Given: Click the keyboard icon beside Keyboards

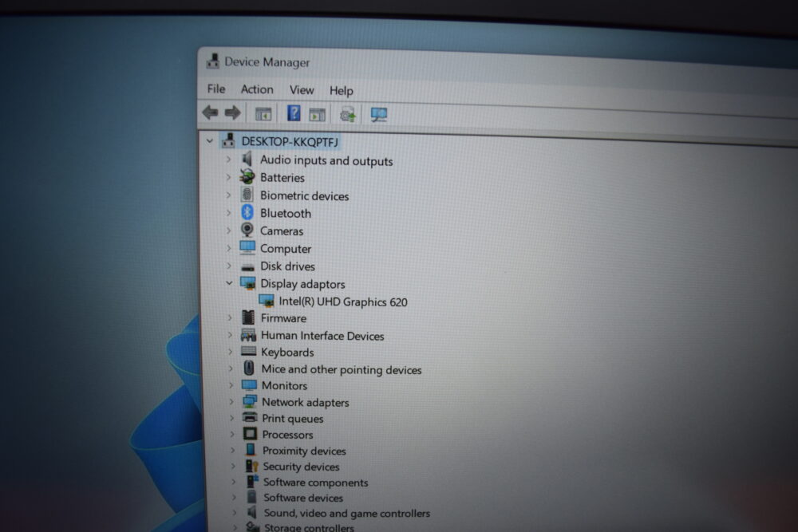Looking at the screenshot, I should (x=248, y=351).
